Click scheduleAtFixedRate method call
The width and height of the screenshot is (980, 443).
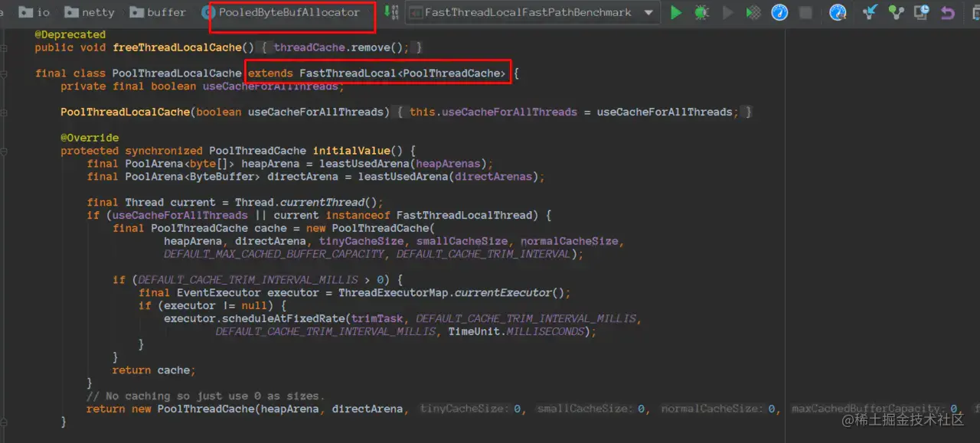[283, 318]
